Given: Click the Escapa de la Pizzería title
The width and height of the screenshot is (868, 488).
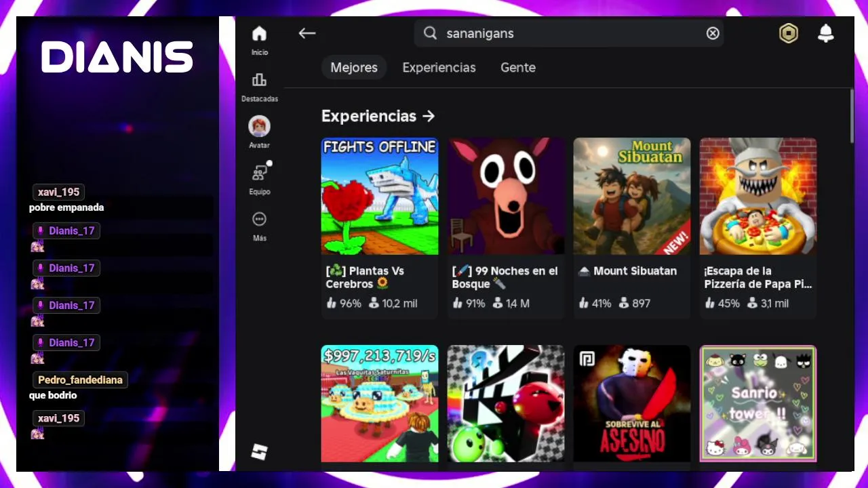Looking at the screenshot, I should [x=758, y=277].
